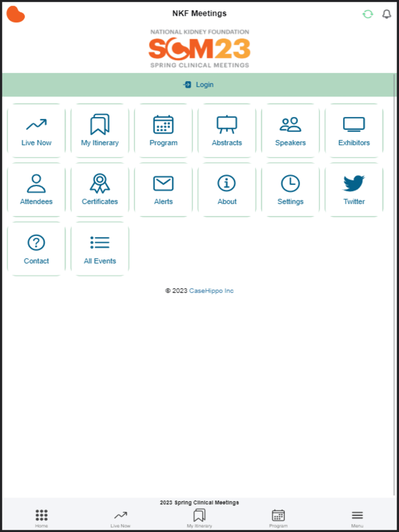Screen dimensions: 399x532
Task: Open notifications bell icon
Action: (387, 14)
